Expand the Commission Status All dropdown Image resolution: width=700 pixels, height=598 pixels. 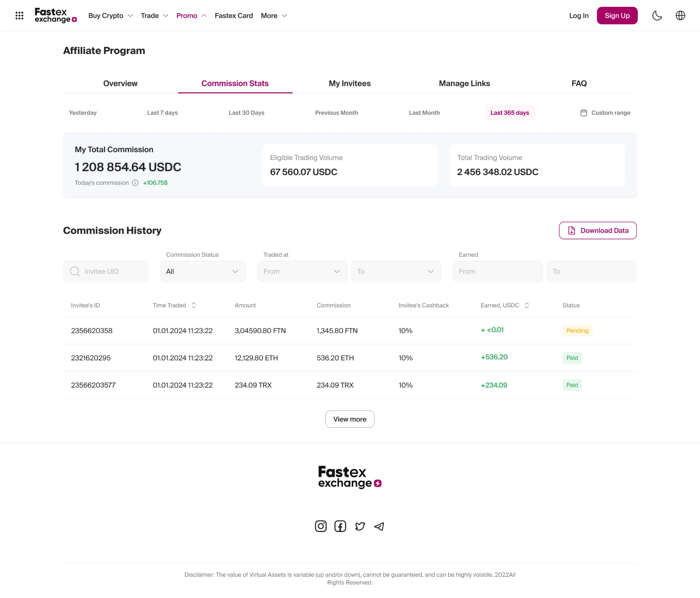coord(203,271)
